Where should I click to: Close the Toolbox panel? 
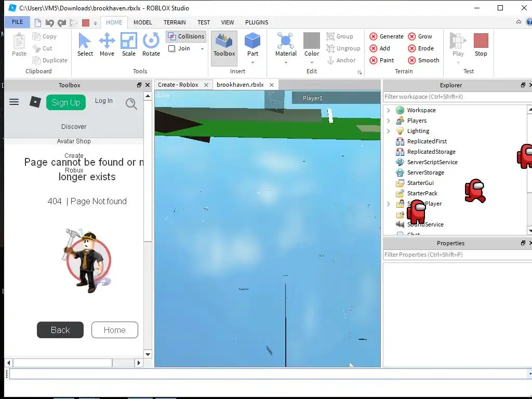148,85
